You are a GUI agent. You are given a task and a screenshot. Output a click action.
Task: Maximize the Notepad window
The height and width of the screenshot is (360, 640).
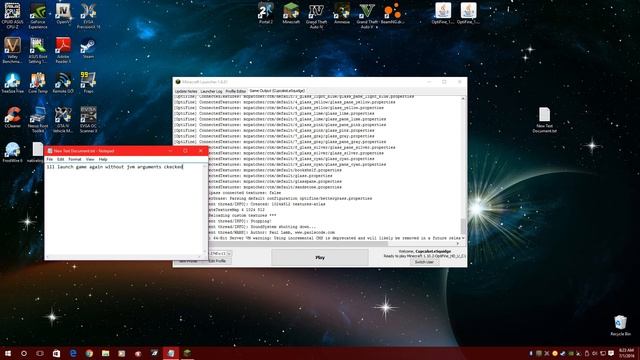(x=185, y=151)
